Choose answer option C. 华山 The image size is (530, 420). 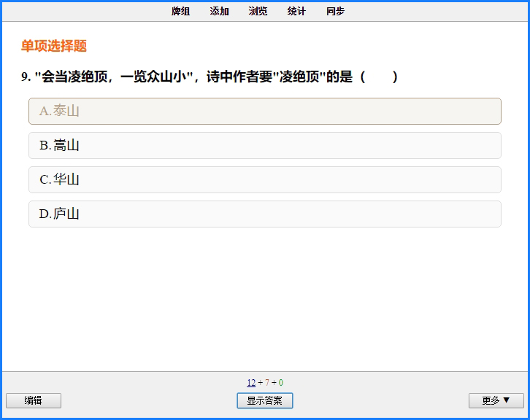tap(265, 179)
